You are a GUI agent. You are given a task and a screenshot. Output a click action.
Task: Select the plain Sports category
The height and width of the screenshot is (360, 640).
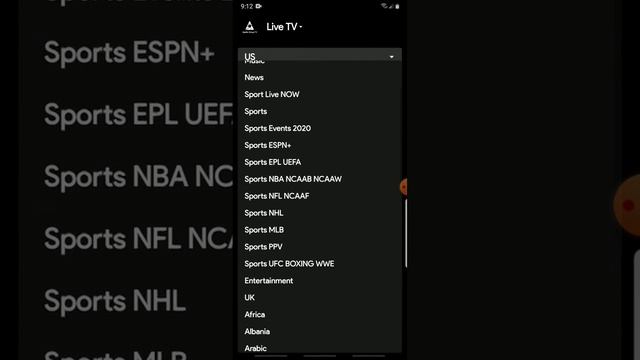(x=256, y=111)
